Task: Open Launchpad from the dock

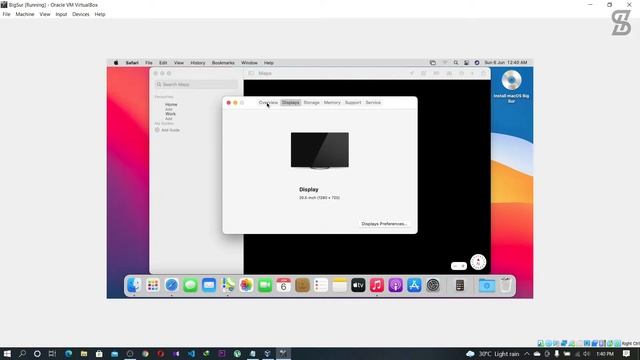Action: [x=153, y=285]
